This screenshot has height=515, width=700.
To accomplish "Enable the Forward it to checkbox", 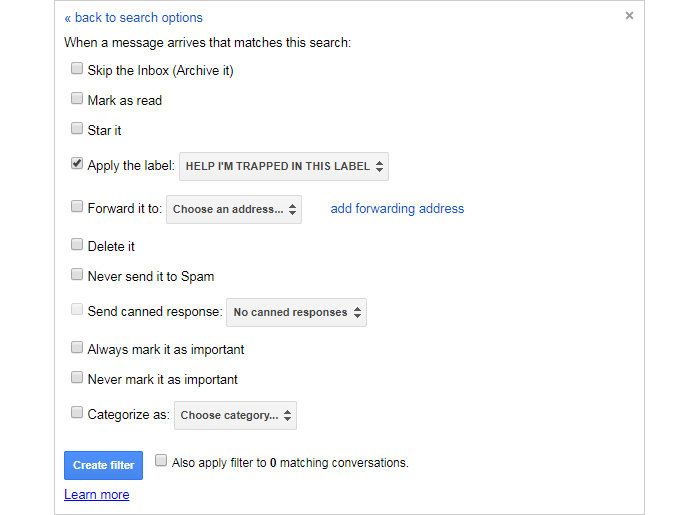I will coord(77,207).
